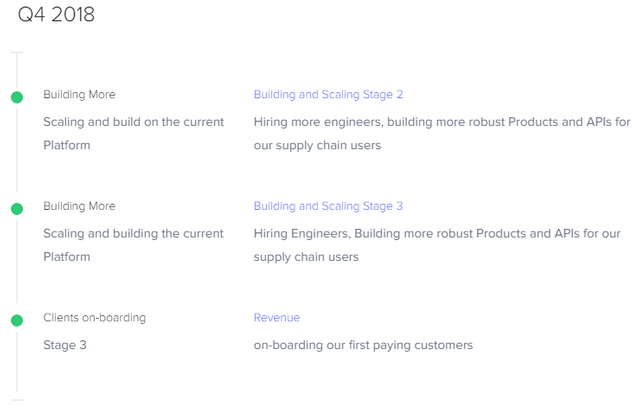This screenshot has height=409, width=640.
Task: Click 'Scaling and building the current Platform' text
Action: [133, 245]
